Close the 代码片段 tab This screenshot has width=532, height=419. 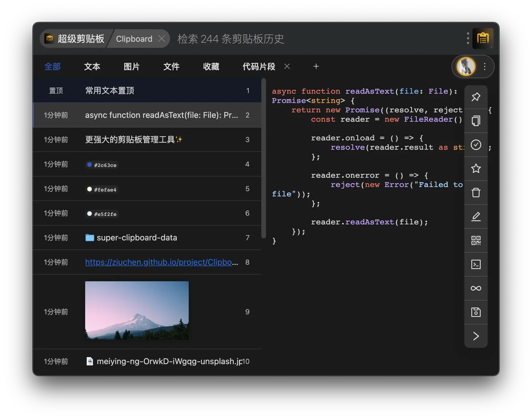[287, 67]
